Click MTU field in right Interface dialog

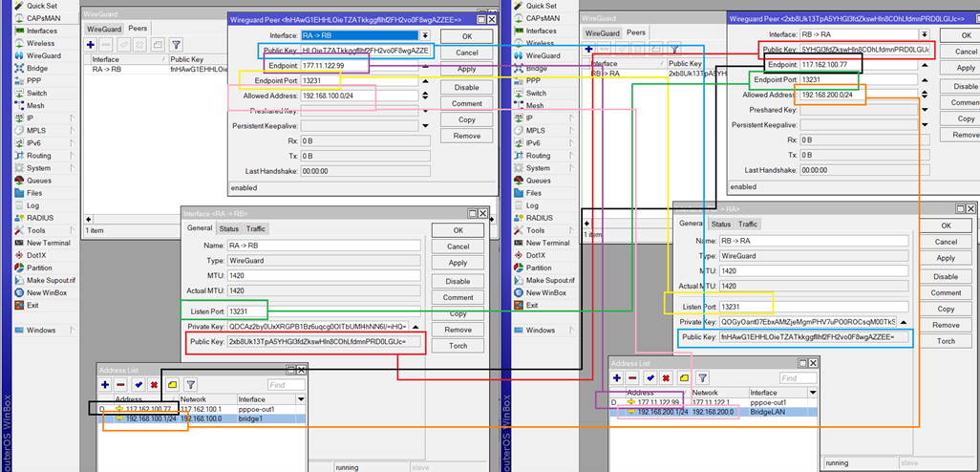pyautogui.click(x=813, y=270)
